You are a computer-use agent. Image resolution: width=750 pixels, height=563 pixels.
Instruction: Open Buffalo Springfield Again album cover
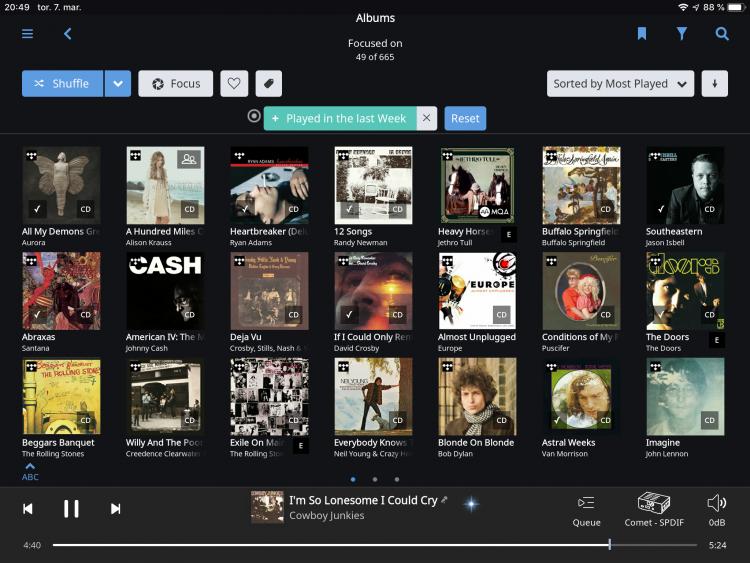582,186
